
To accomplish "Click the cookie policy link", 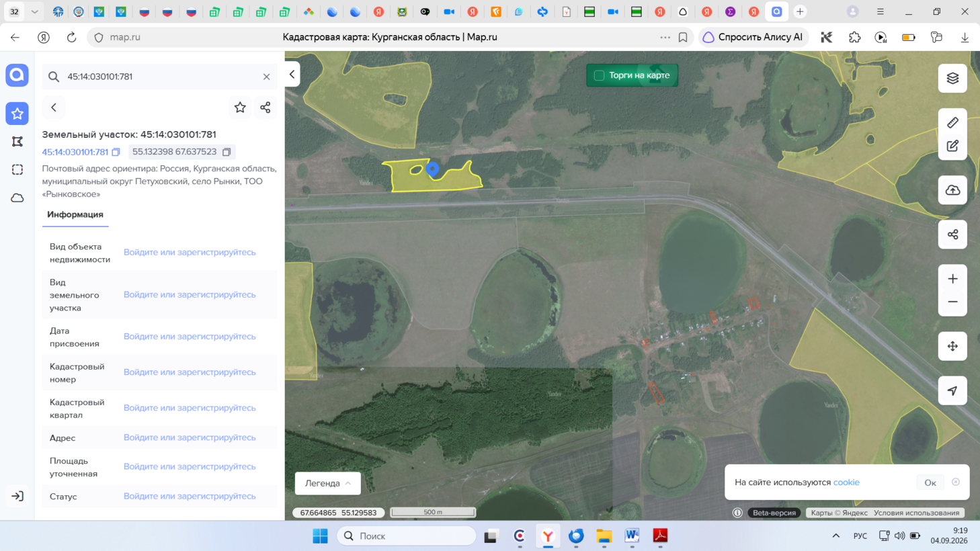I will [x=846, y=482].
